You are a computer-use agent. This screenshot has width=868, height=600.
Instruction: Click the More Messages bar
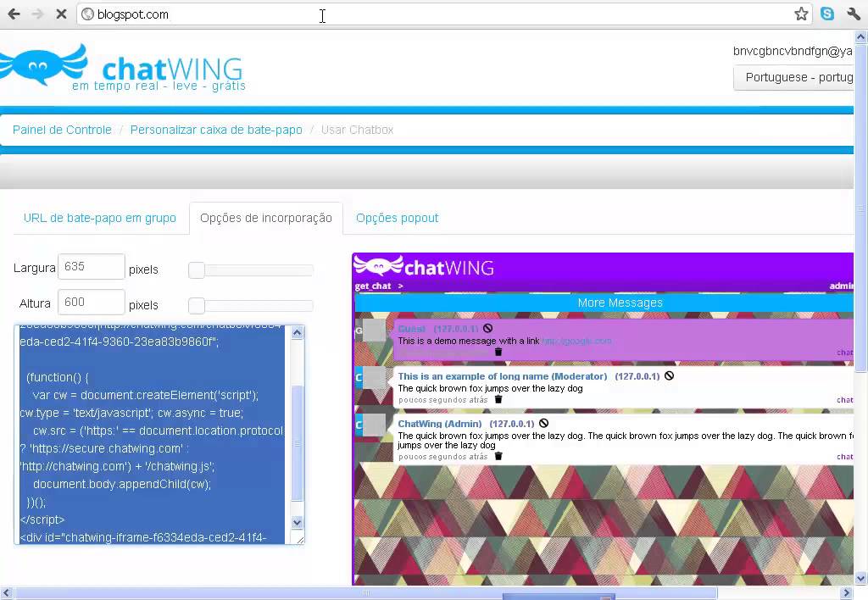604,303
